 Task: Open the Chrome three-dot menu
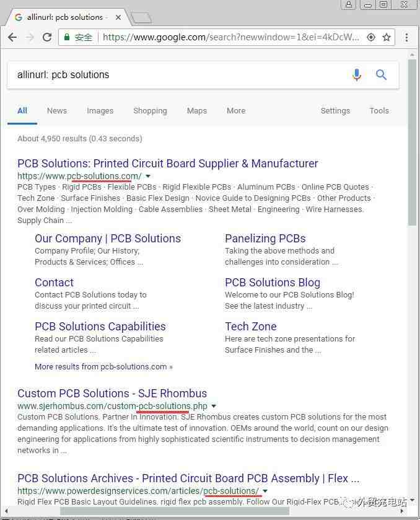(x=406, y=37)
